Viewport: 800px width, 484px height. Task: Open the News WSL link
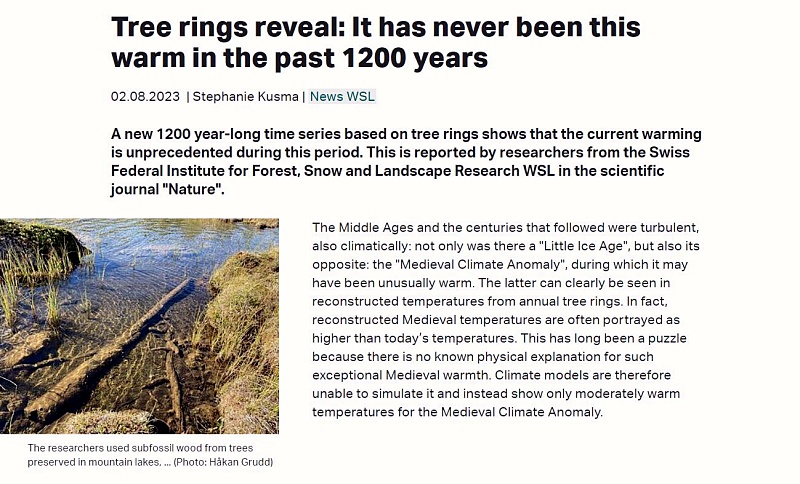coord(342,96)
